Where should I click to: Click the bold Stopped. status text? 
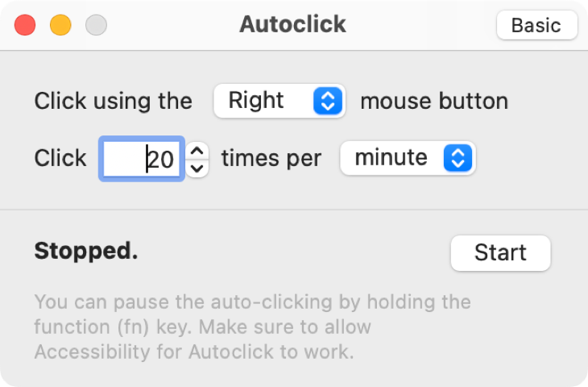click(x=86, y=252)
